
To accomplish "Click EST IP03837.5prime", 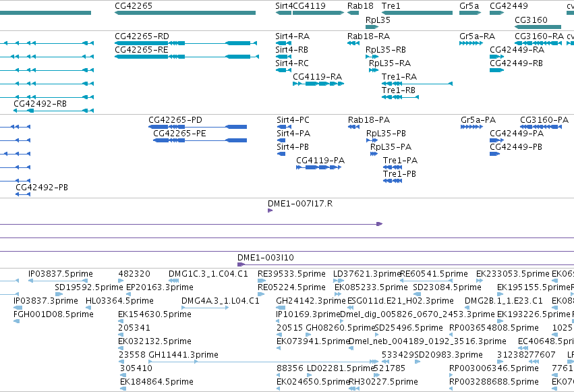I will pyautogui.click(x=58, y=281).
